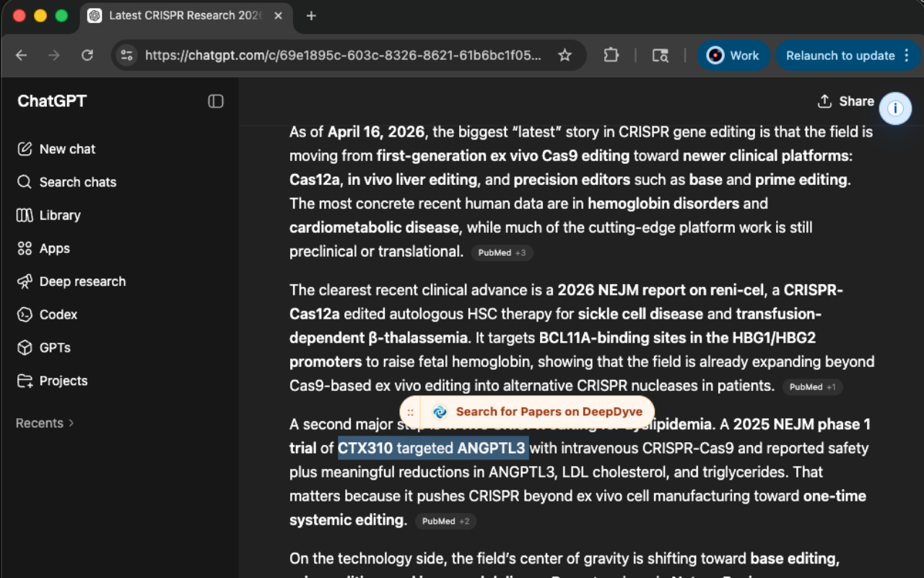Click the text one-time systemic editing

coord(577,508)
